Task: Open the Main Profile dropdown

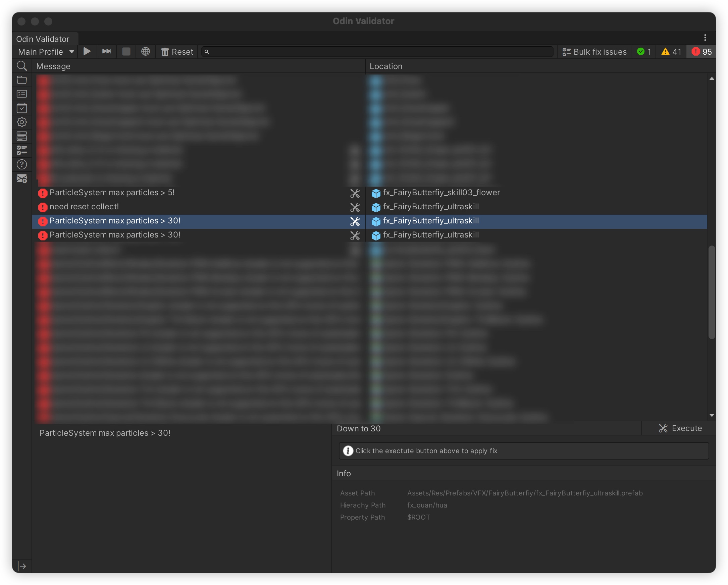Action: tap(46, 52)
